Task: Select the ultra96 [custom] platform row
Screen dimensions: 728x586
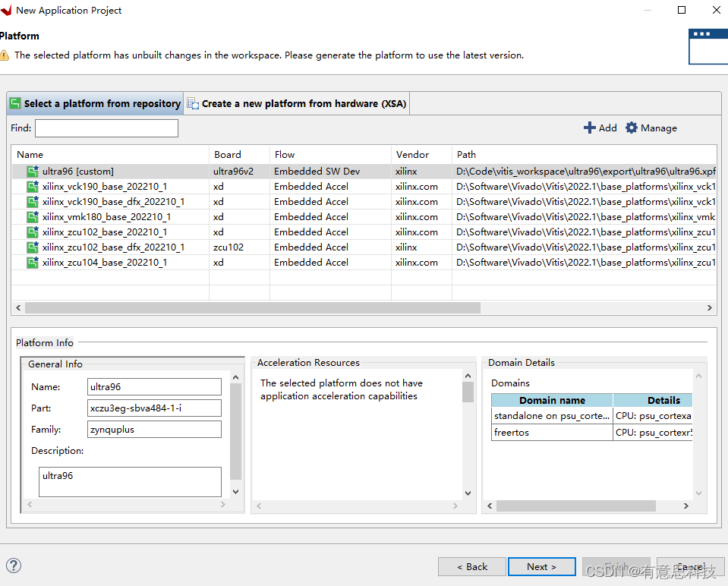Action: (364, 172)
